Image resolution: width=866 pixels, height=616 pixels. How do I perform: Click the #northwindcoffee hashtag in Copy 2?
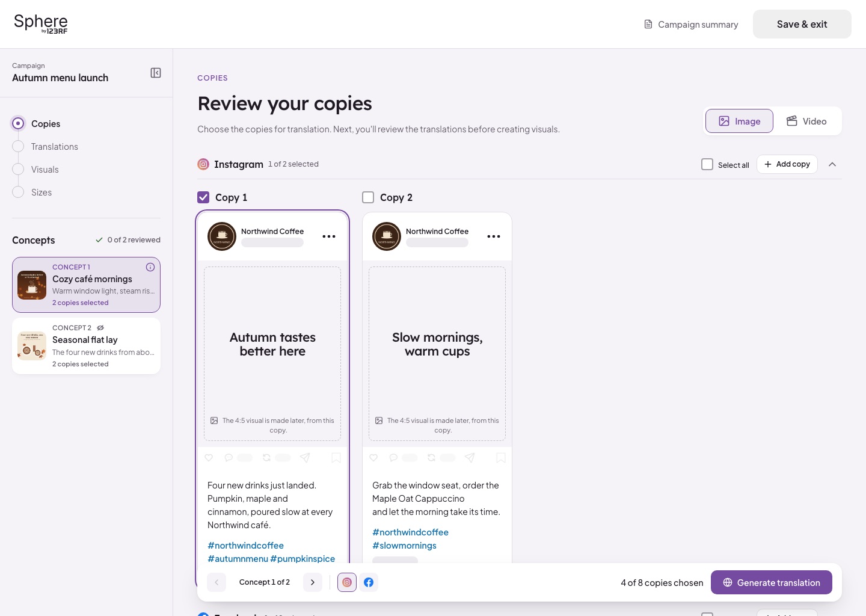(410, 532)
